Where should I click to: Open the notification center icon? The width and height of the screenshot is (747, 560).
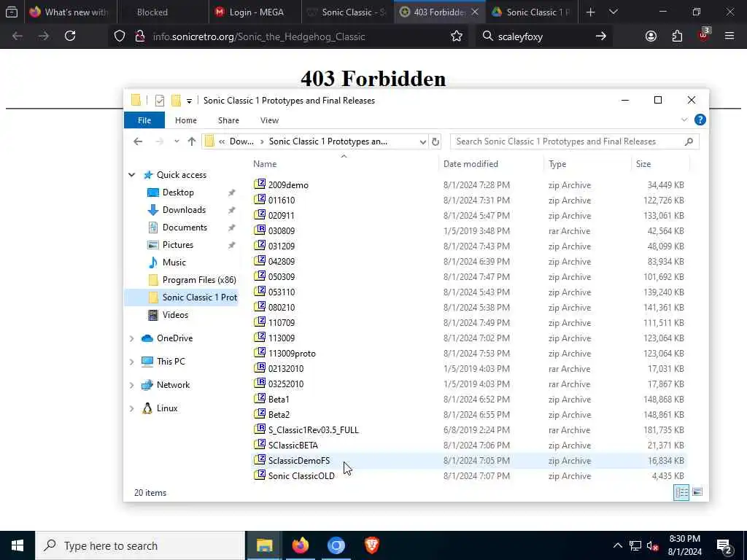(724, 546)
